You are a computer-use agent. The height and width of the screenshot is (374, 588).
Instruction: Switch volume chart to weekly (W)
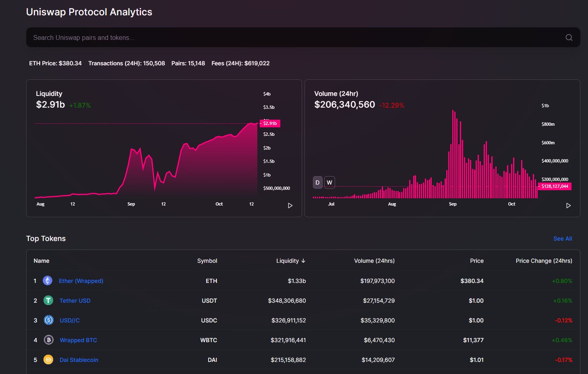(x=329, y=183)
